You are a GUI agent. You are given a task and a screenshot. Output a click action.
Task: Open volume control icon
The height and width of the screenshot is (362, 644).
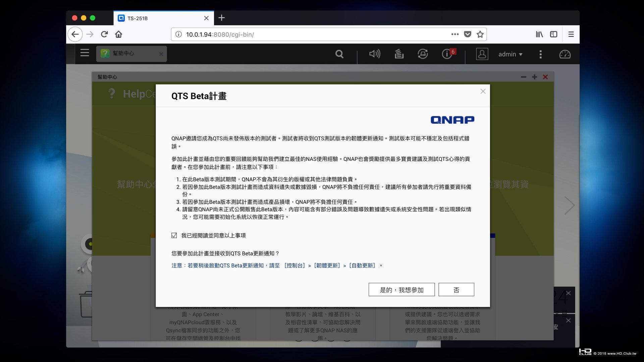[375, 54]
